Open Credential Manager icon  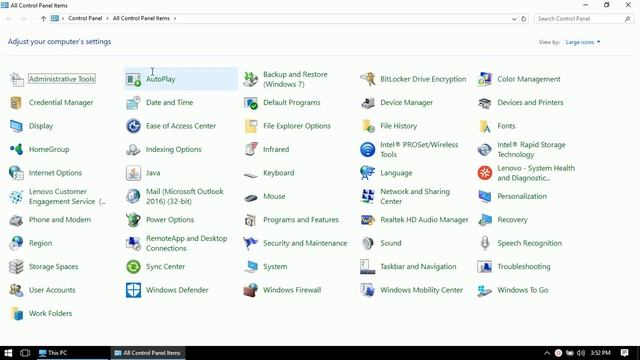pos(16,102)
